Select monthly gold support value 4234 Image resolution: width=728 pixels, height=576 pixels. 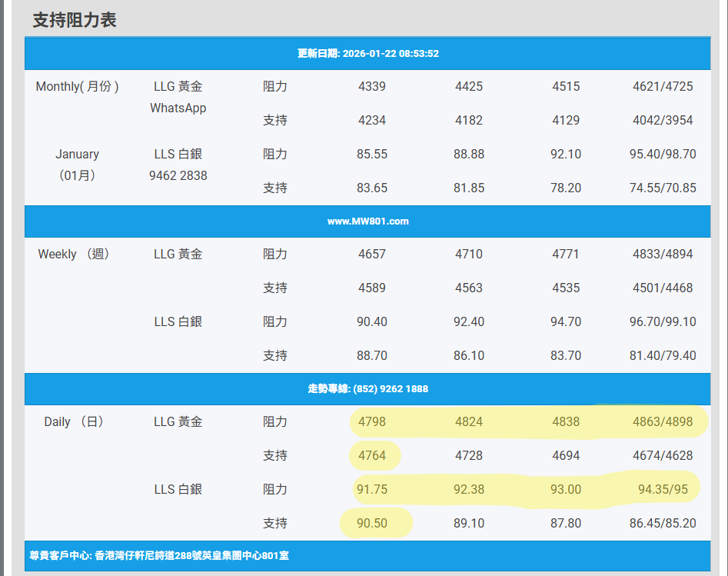372,121
